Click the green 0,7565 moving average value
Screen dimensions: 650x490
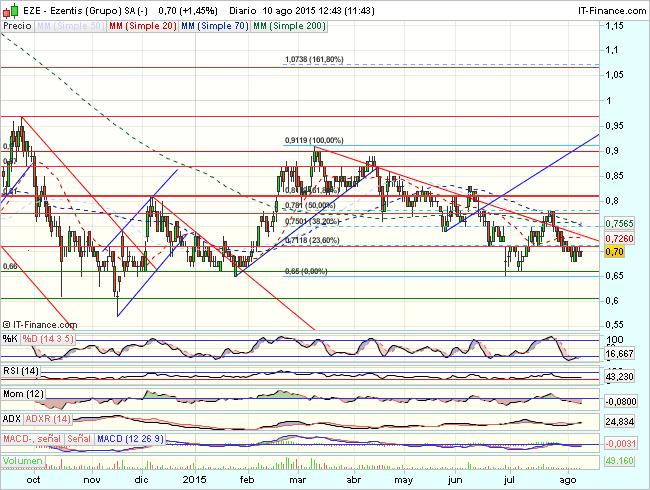pos(619,224)
